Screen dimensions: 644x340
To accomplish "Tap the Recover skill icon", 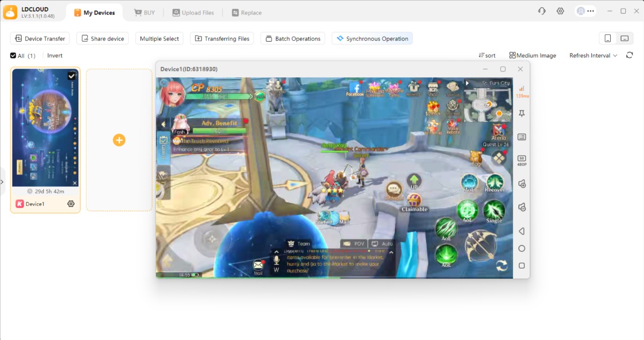I will [495, 183].
